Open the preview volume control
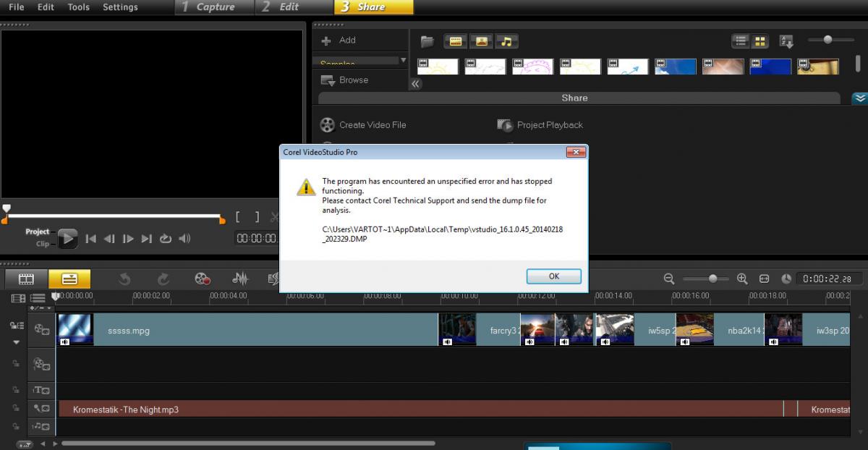 click(184, 239)
